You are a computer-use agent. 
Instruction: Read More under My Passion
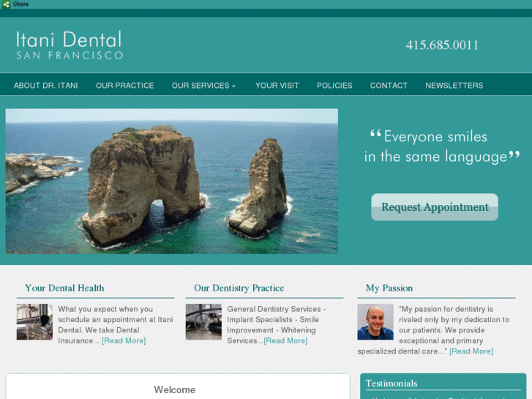[471, 351]
